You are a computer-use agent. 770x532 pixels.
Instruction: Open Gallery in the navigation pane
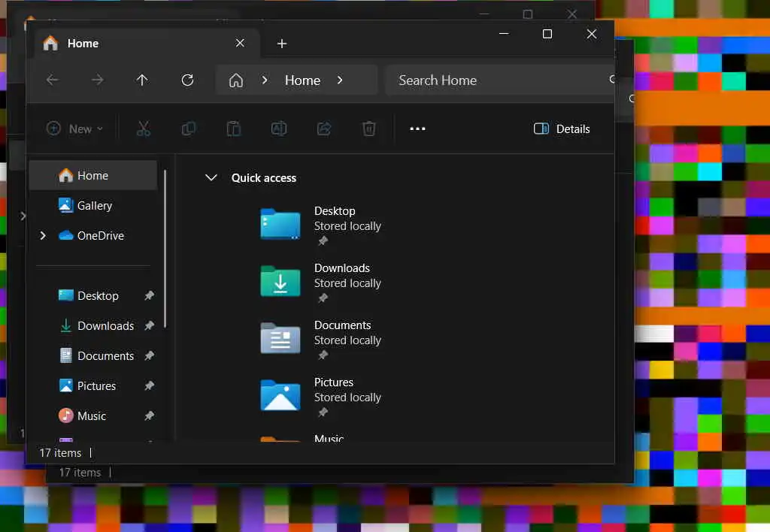(93, 205)
